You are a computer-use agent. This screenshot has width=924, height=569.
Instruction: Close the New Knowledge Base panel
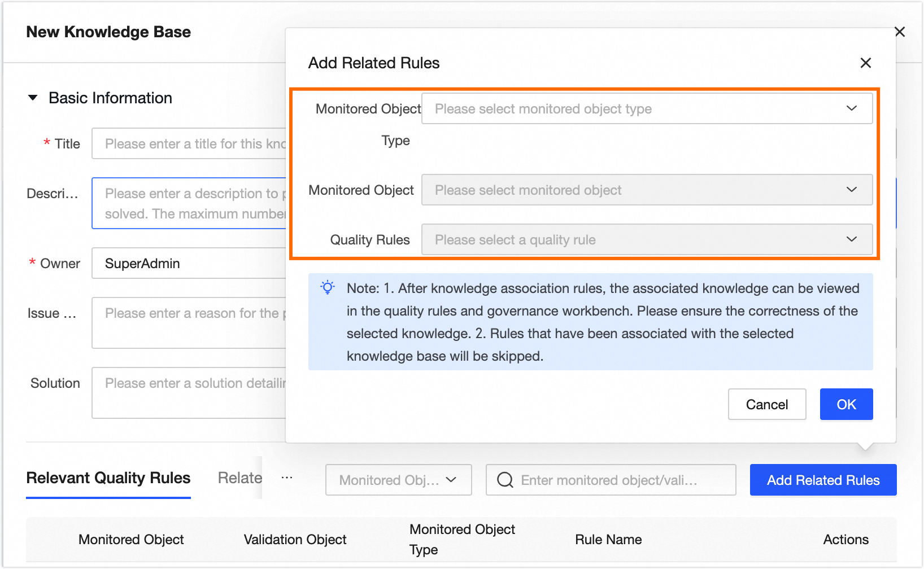coord(900,32)
